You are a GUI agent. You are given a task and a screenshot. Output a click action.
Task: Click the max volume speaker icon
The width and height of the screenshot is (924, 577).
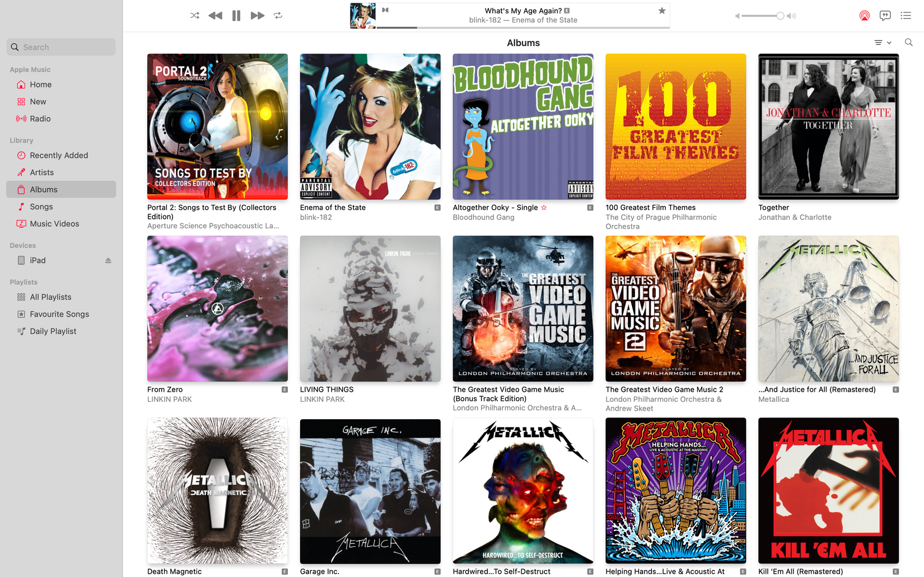coord(791,16)
